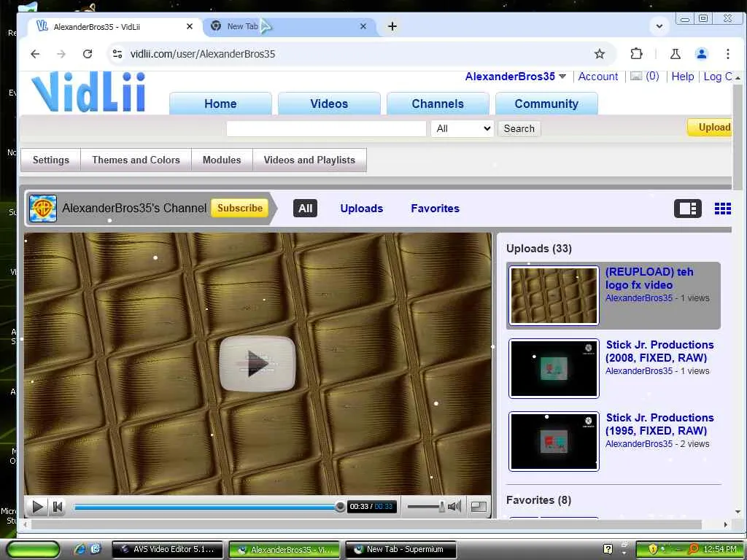The height and width of the screenshot is (560, 747).
Task: Open the Themes and Colors tab
Action: click(x=136, y=160)
